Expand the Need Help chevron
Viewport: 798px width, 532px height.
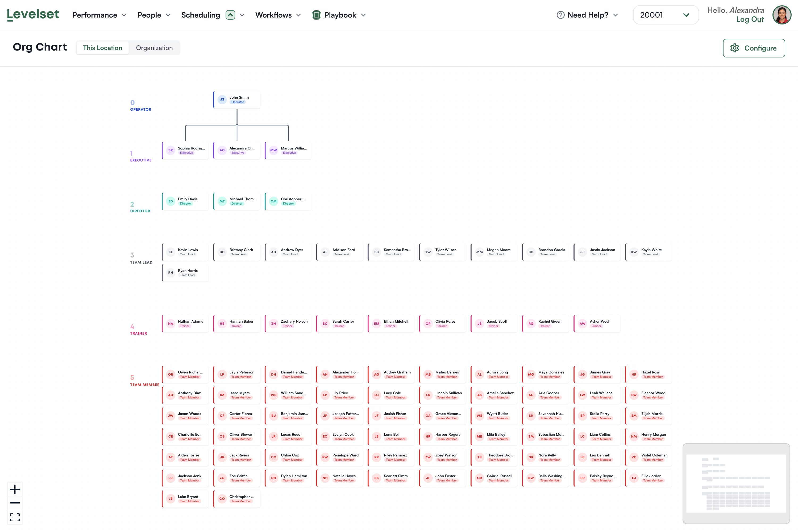pos(616,15)
